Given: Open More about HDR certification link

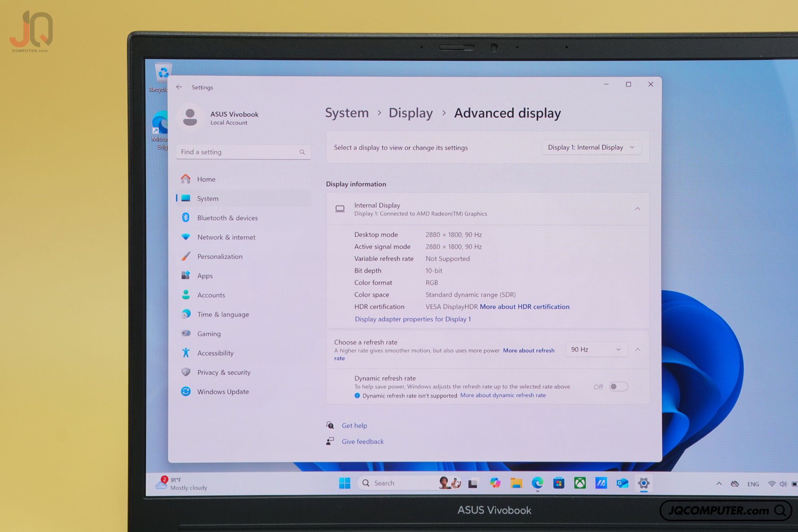Looking at the screenshot, I should 525,307.
